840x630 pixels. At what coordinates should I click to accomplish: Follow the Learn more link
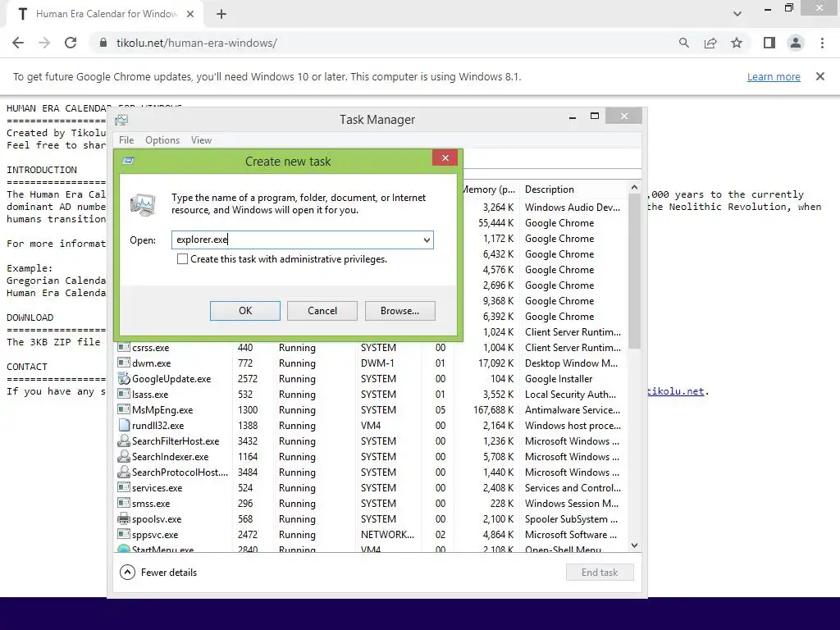[x=774, y=76]
